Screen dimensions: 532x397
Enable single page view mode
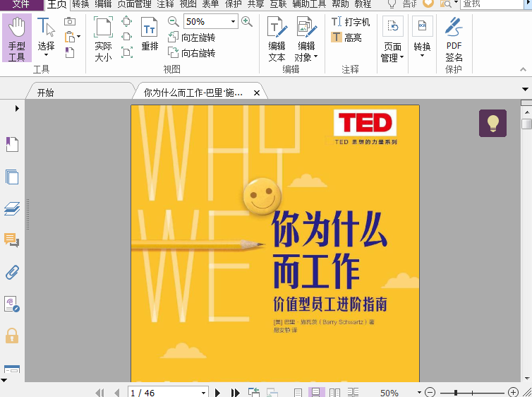click(x=298, y=393)
